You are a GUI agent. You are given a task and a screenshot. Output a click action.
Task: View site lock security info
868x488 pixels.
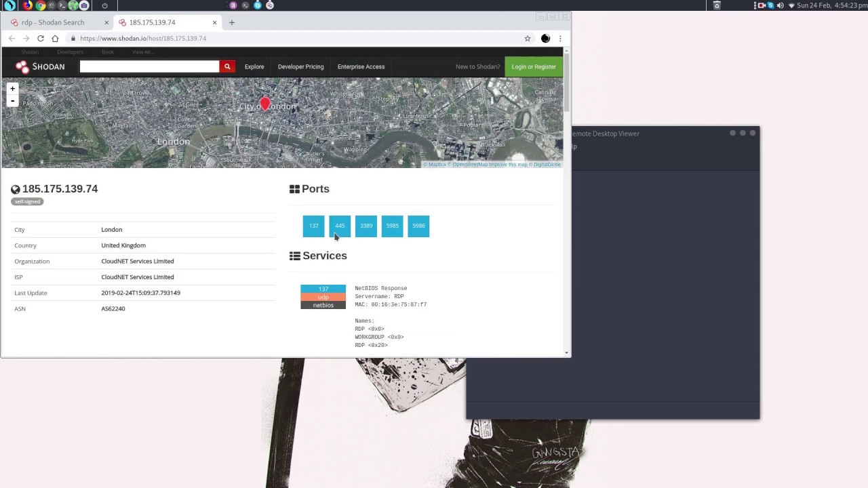(73, 39)
